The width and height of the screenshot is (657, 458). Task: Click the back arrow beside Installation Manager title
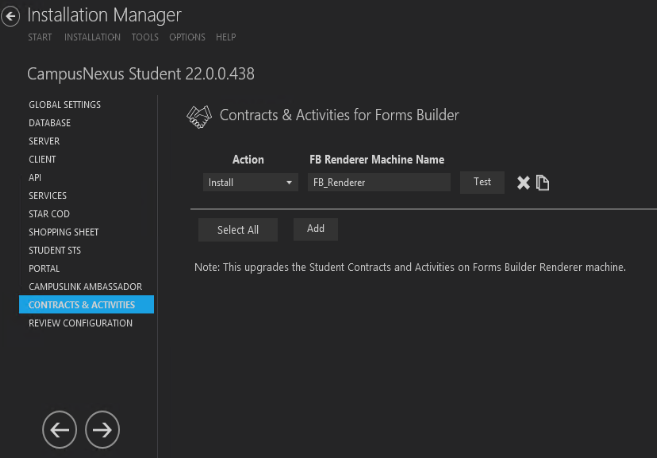click(11, 16)
